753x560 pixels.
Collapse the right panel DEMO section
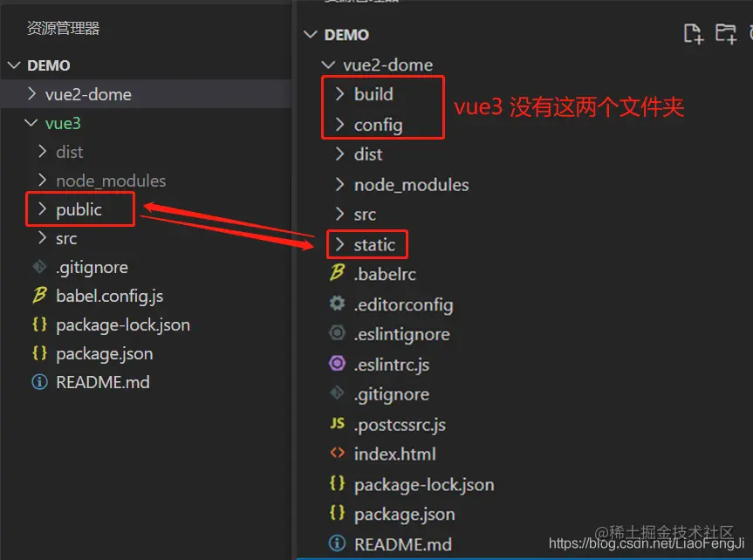pyautogui.click(x=311, y=35)
